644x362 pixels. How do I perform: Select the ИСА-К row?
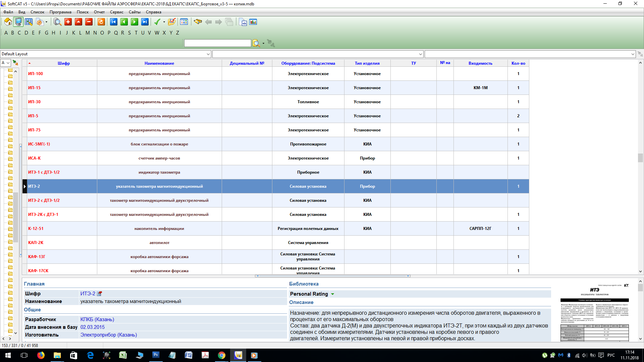276,158
